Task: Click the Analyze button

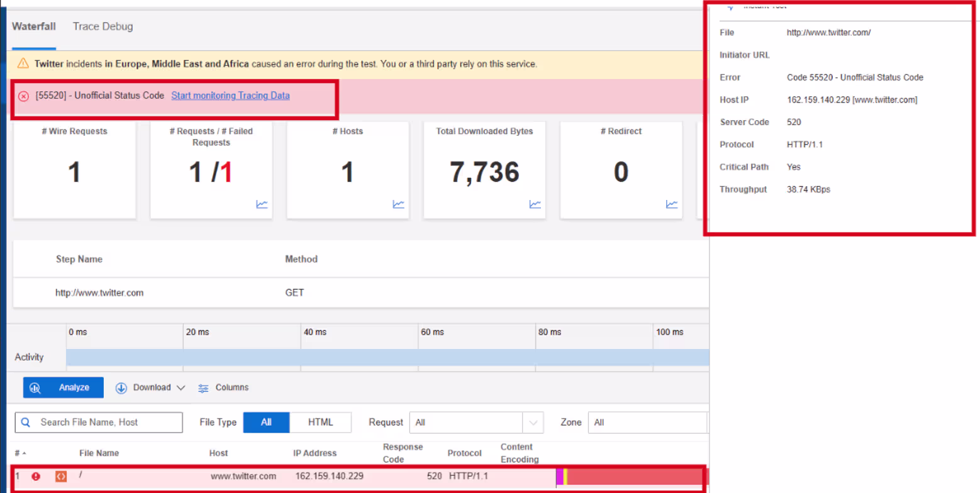Action: point(64,387)
